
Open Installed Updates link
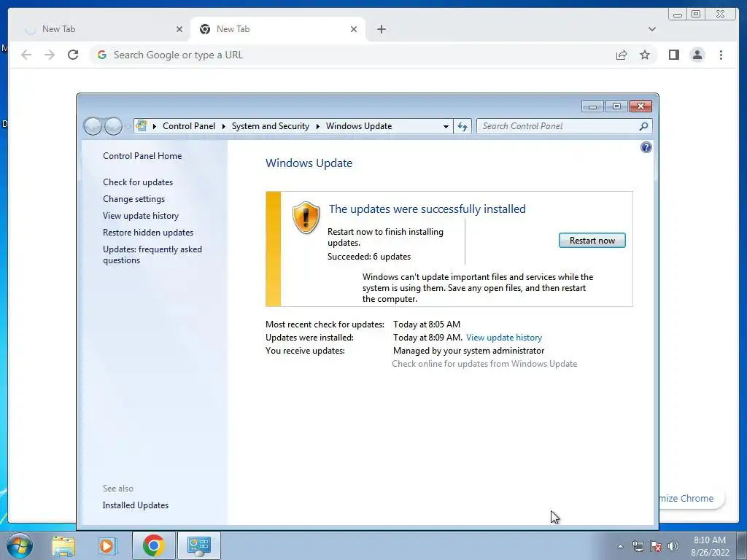(x=135, y=505)
